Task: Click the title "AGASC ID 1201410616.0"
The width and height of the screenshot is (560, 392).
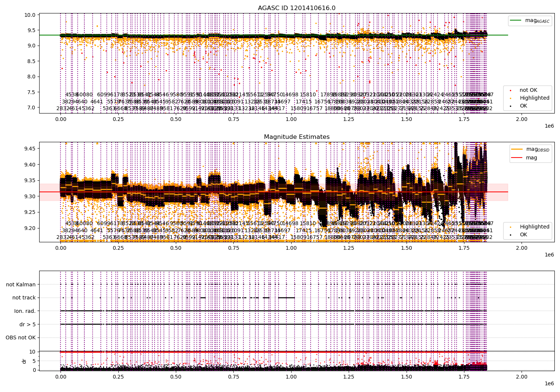Action: coord(296,8)
